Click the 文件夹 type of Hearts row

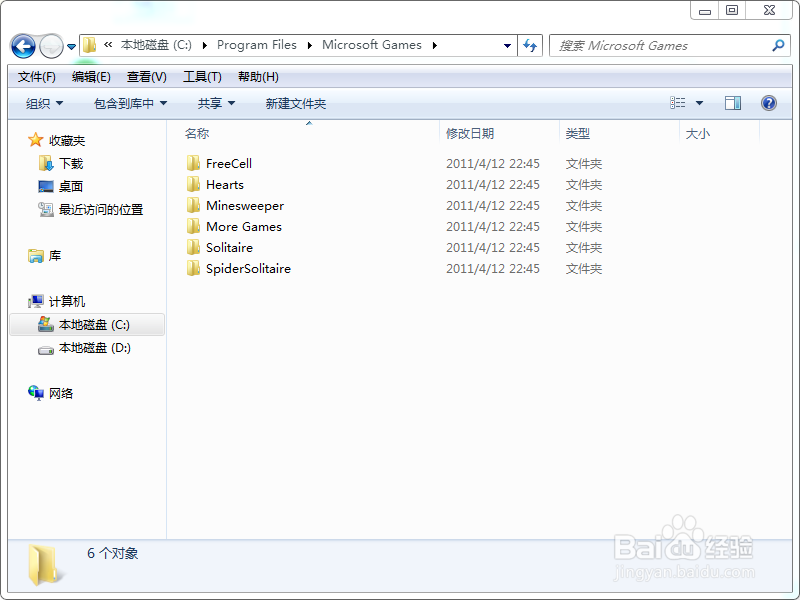point(584,185)
